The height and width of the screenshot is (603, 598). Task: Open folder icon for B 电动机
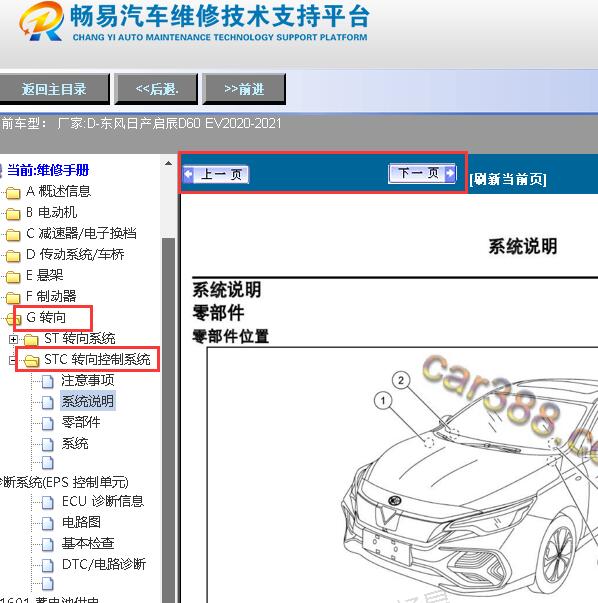pyautogui.click(x=13, y=214)
